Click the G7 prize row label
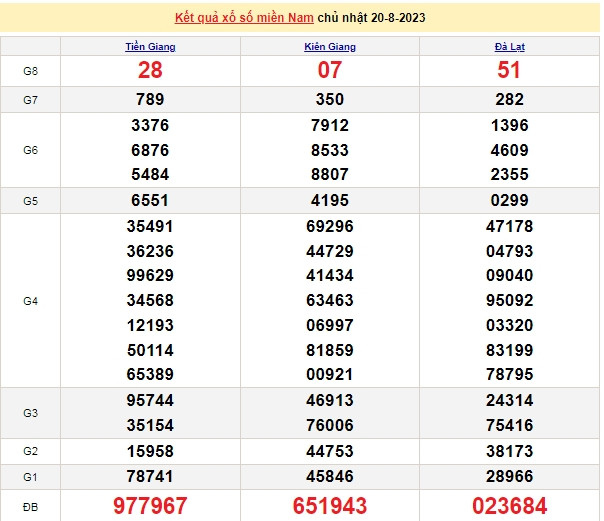Image resolution: width=604 pixels, height=521 pixels. pos(30,100)
